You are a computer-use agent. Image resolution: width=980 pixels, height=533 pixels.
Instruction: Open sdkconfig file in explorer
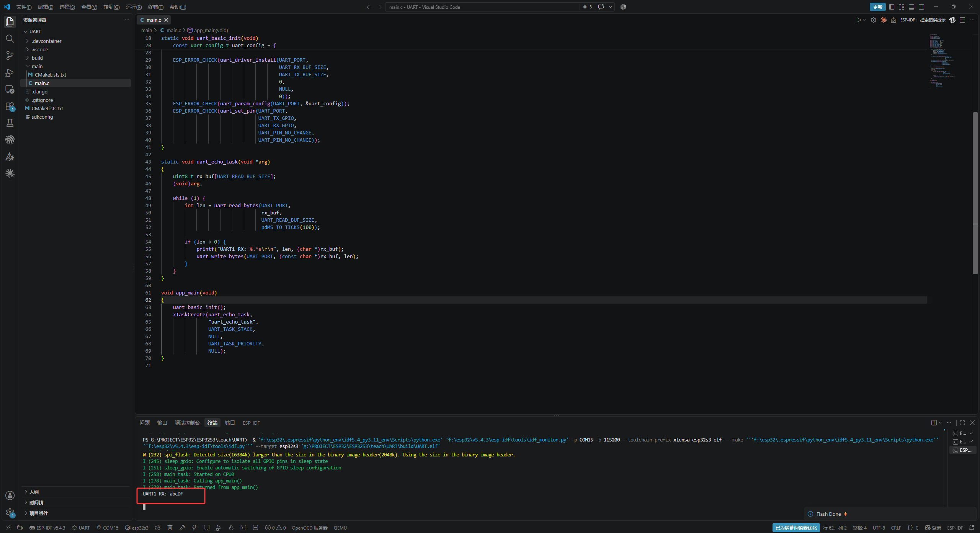pos(42,117)
